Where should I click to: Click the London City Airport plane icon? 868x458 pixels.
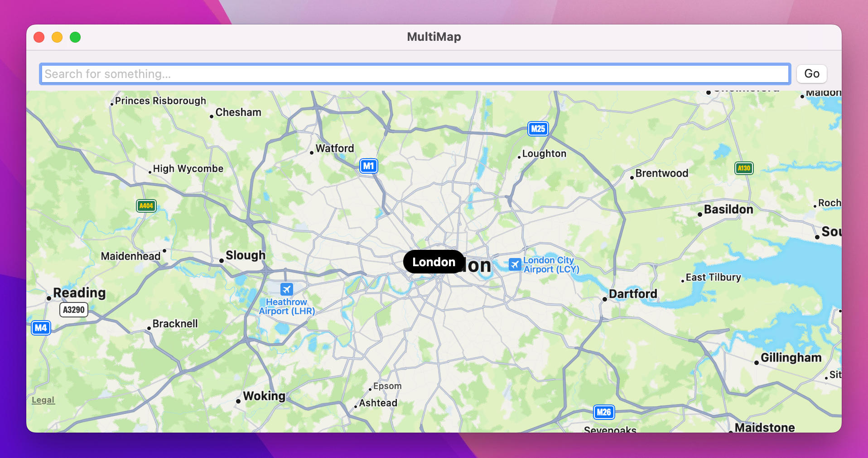point(514,264)
